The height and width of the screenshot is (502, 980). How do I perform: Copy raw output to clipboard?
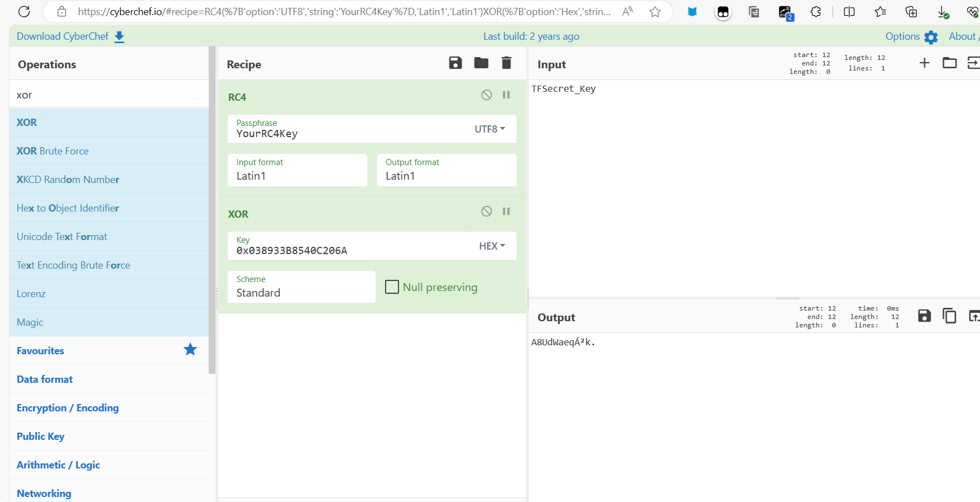click(x=950, y=316)
